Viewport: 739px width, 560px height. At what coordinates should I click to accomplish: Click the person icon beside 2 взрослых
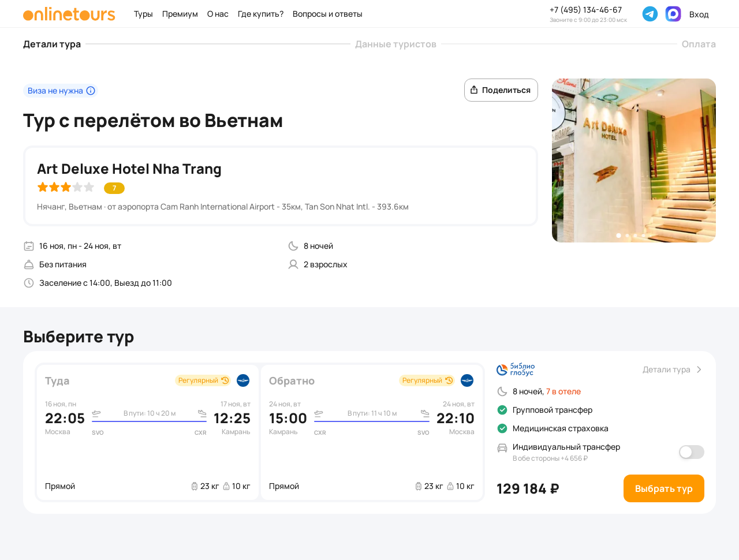coord(293,264)
